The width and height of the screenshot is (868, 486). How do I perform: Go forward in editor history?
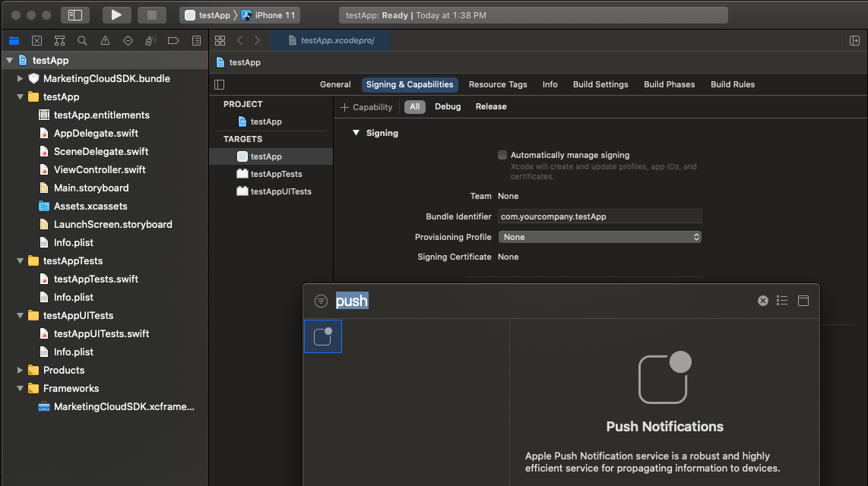pos(258,40)
